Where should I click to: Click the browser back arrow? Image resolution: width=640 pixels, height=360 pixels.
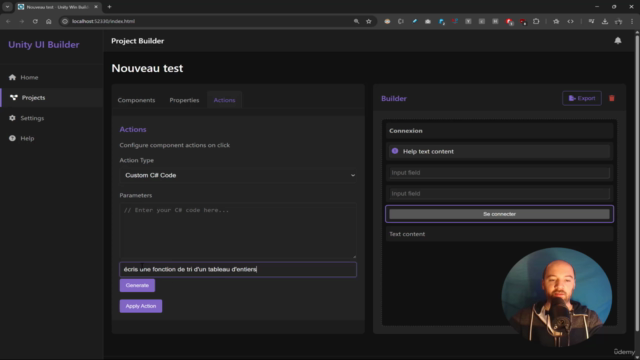tap(8, 21)
